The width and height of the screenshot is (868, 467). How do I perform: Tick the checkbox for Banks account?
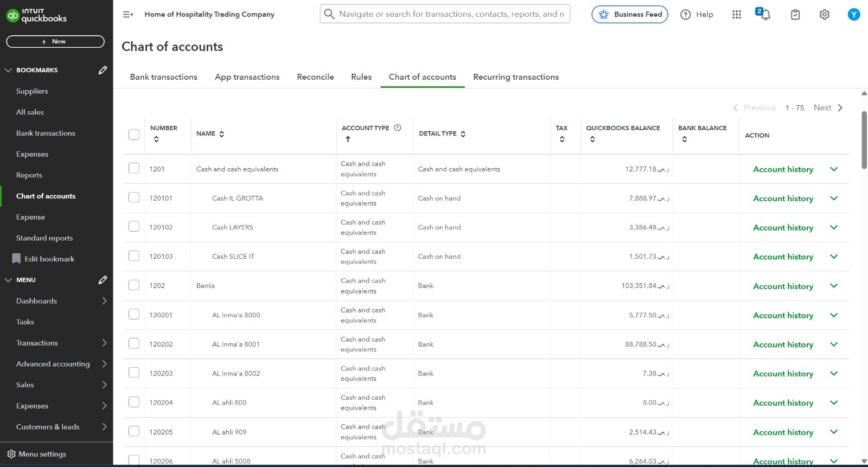134,285
